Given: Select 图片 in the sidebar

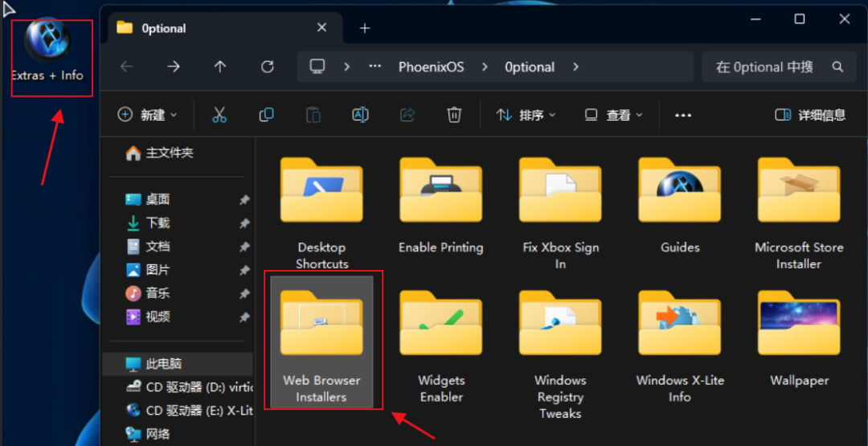Looking at the screenshot, I should click(x=177, y=270).
